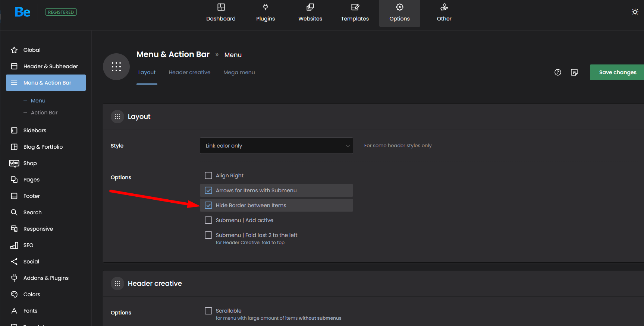Open the Dashboard icon in top navigation
The height and width of the screenshot is (326, 644).
221,7
